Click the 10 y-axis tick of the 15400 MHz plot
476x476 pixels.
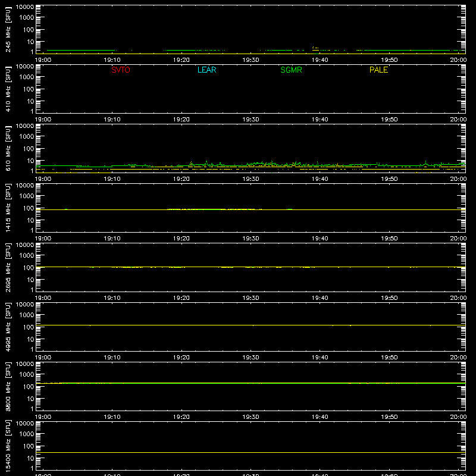(x=31, y=458)
